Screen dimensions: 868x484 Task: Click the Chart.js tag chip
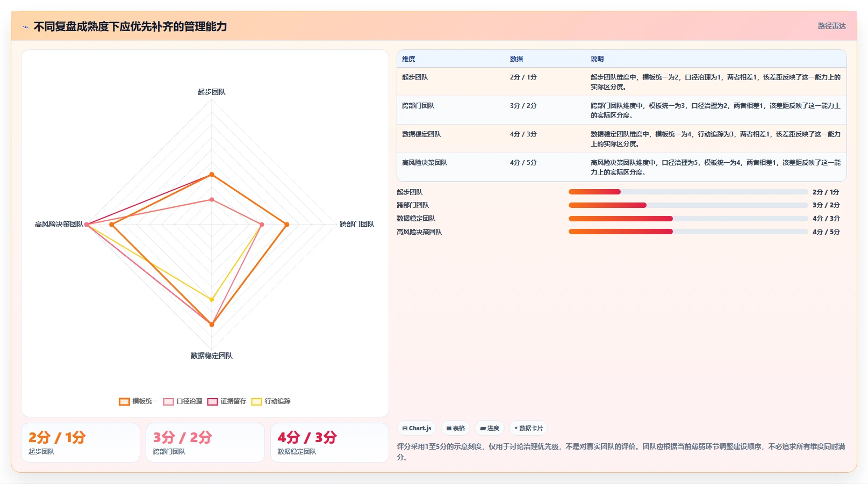pos(417,428)
